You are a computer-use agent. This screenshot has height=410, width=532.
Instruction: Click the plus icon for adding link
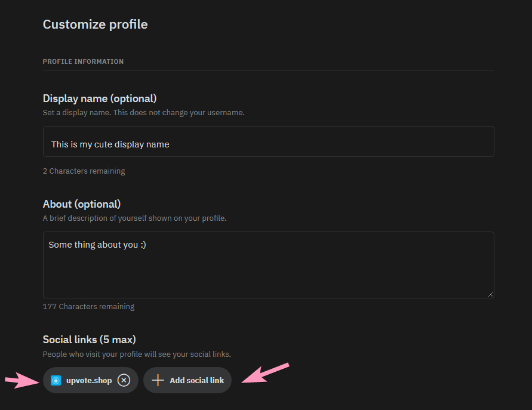click(158, 380)
